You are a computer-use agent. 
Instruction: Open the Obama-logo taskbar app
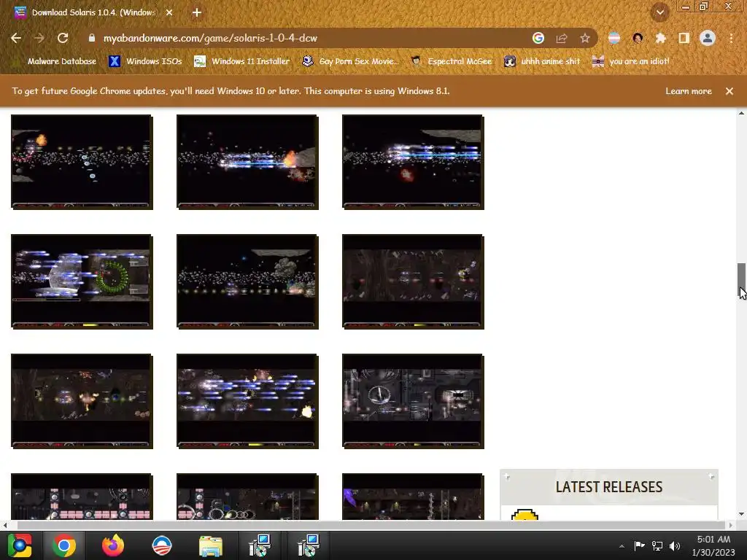(x=161, y=545)
